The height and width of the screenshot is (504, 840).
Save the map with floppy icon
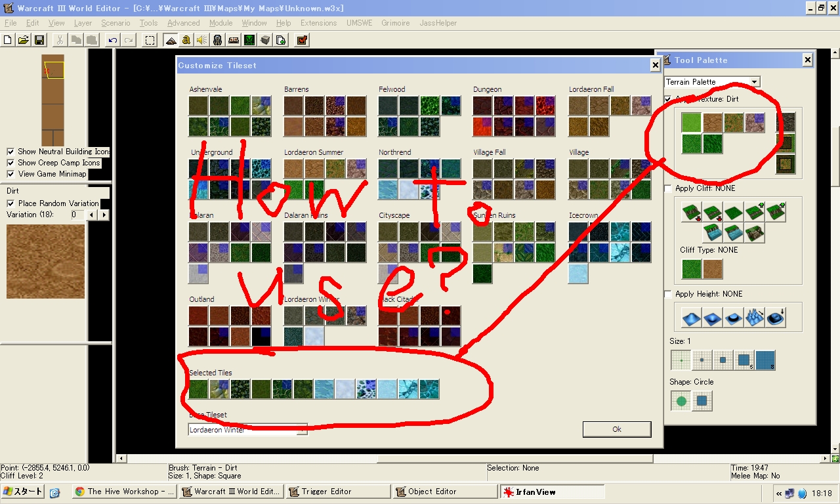pos(39,40)
